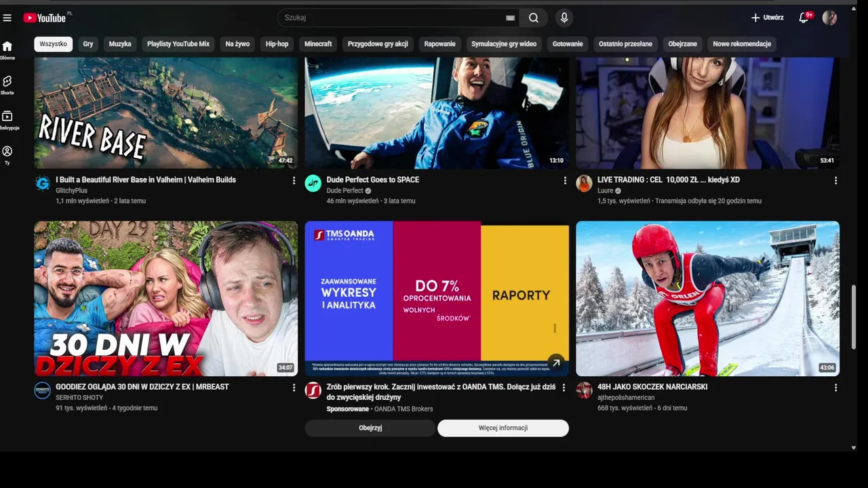Open title 48H JAKO SKOCZEK NARCIARSKI
This screenshot has width=868, height=488.
652,387
